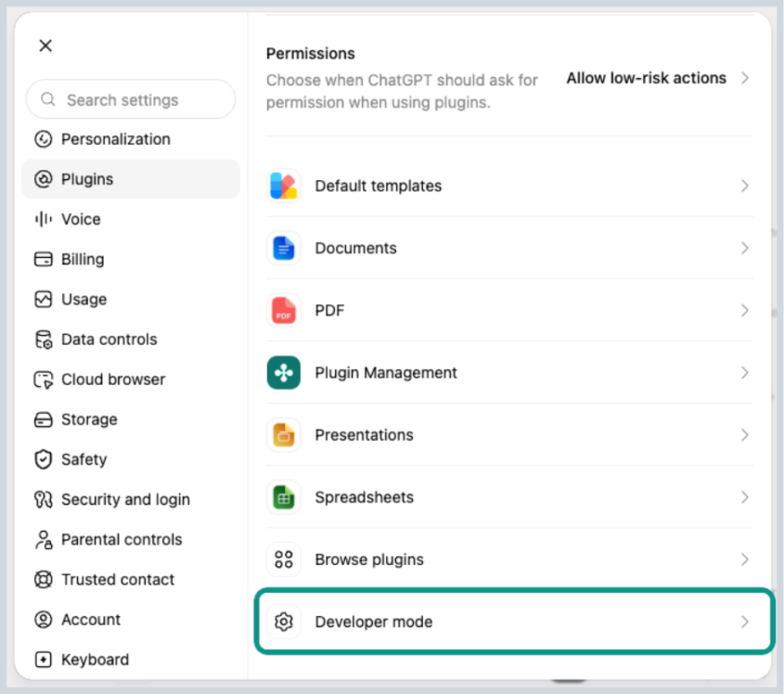784x694 pixels.
Task: Click the Keyboard sidebar icon
Action: 44,660
